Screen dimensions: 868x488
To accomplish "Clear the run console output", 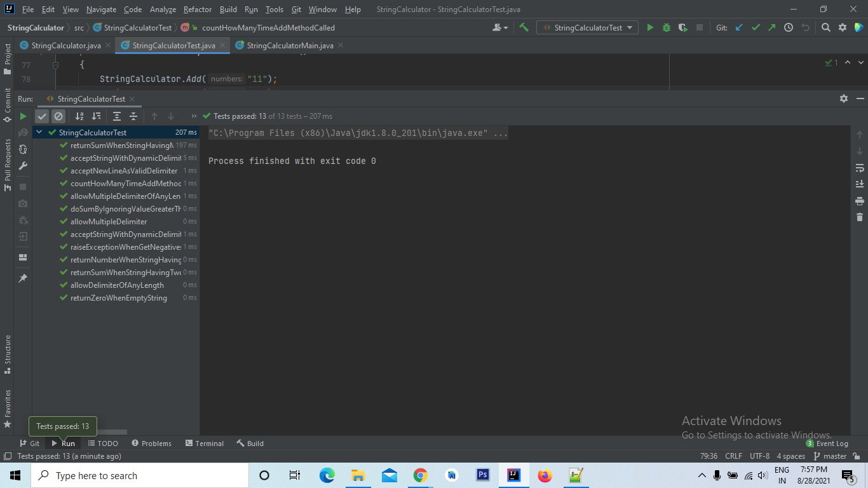I will [859, 217].
